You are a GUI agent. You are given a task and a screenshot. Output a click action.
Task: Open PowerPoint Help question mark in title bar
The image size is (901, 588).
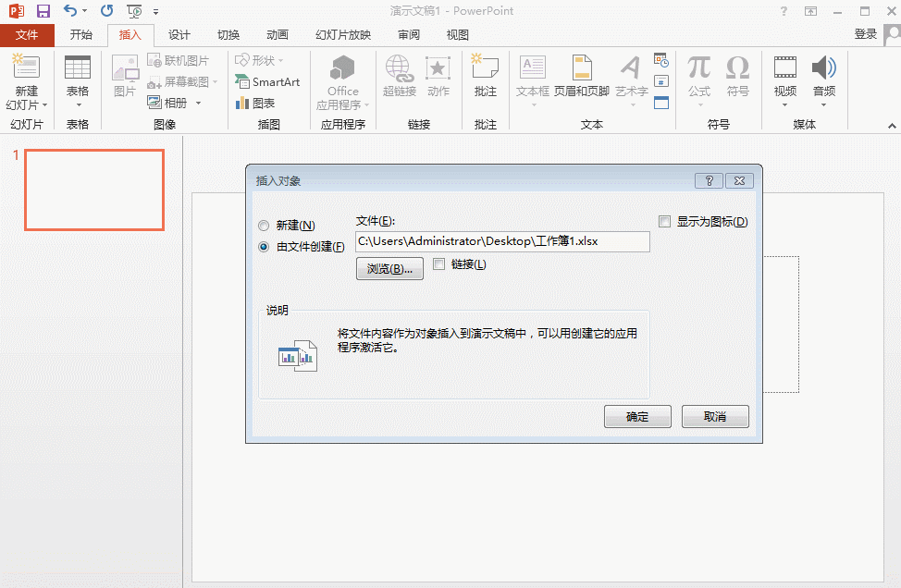coord(784,11)
